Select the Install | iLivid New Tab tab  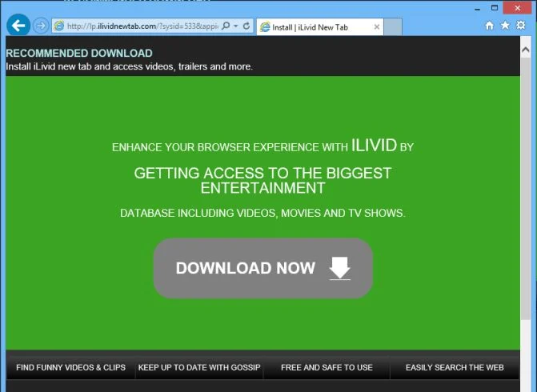click(x=319, y=27)
